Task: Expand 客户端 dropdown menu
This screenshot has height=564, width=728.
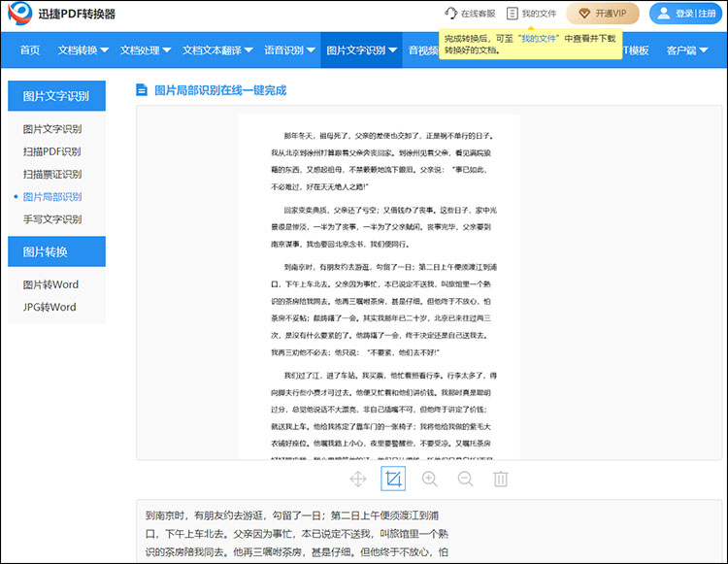Action: (686, 50)
